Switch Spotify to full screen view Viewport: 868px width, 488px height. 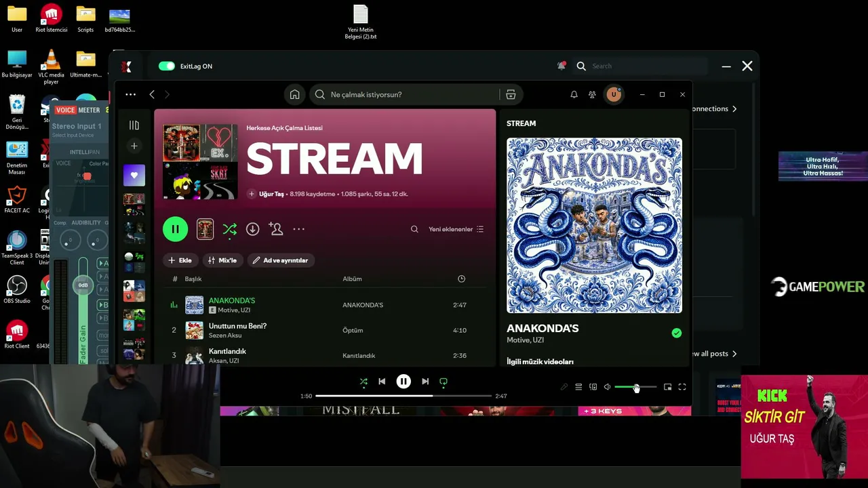682,387
